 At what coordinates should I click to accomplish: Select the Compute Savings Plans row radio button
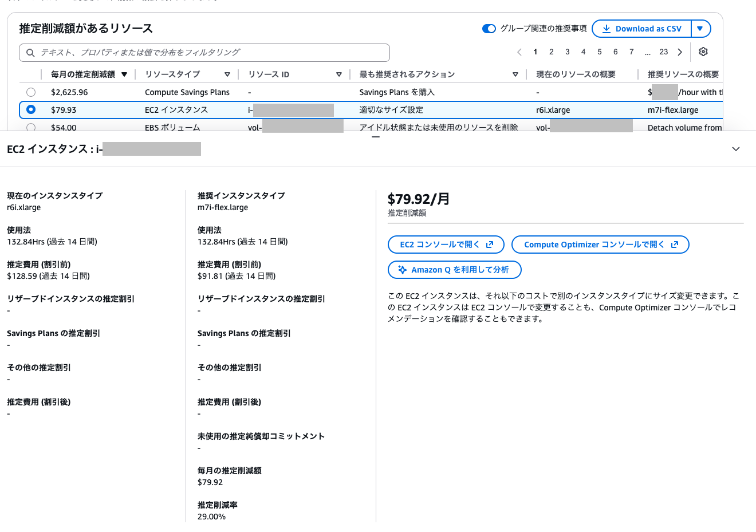coord(31,92)
